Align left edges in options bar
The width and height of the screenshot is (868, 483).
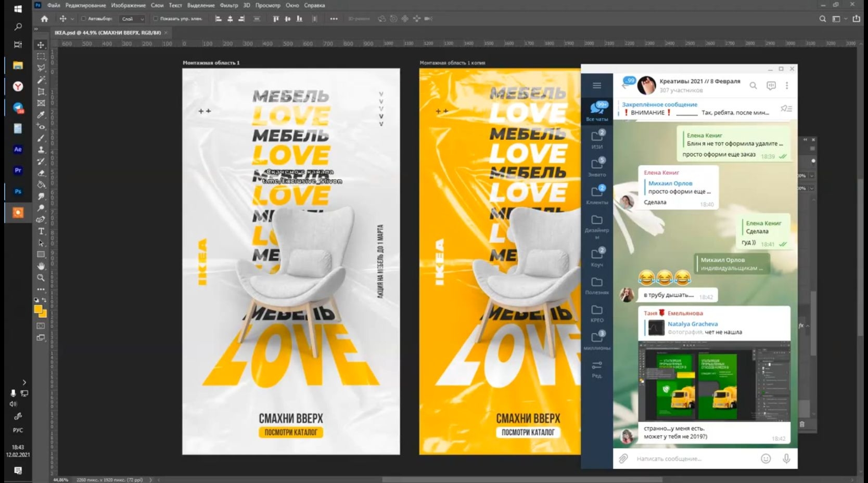(219, 19)
